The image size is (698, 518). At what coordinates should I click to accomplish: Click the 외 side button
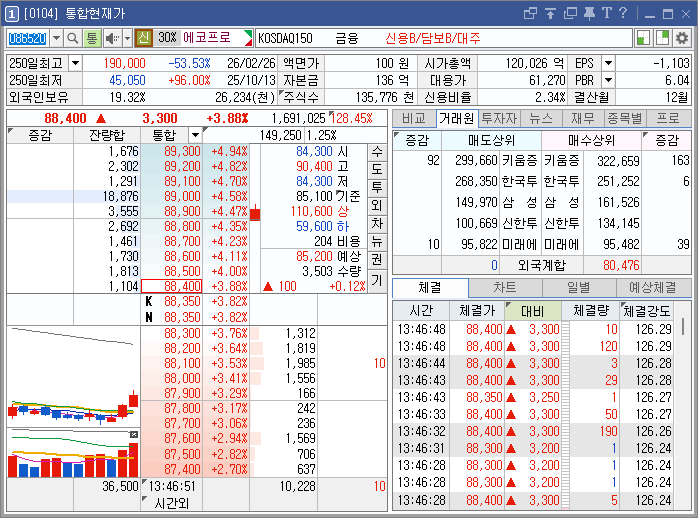[377, 205]
